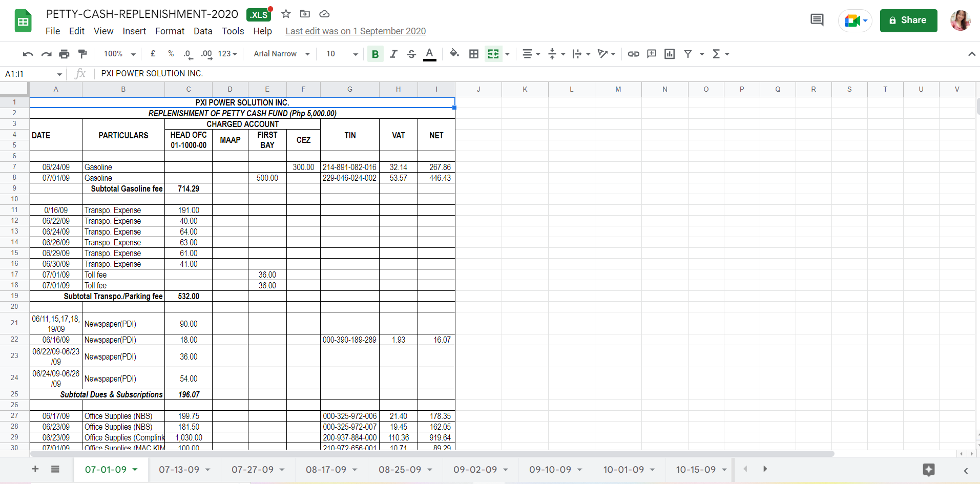Format as percent icon
The image size is (980, 484).
coord(171,54)
